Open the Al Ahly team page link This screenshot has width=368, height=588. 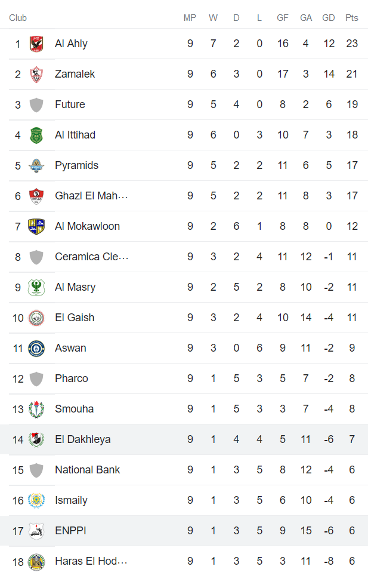[70, 43]
